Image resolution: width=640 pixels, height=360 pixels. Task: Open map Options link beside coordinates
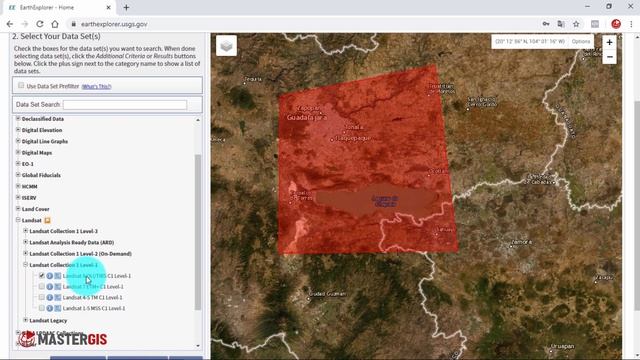[580, 42]
